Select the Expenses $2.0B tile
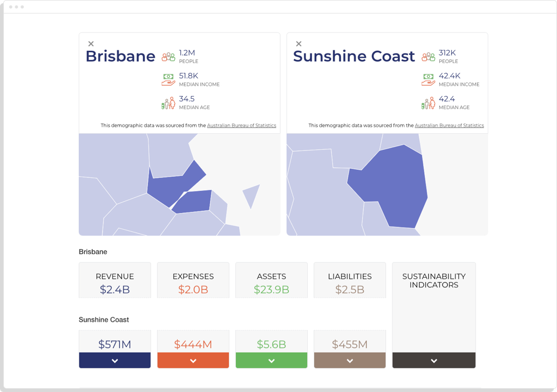The height and width of the screenshot is (392, 557). (x=193, y=280)
